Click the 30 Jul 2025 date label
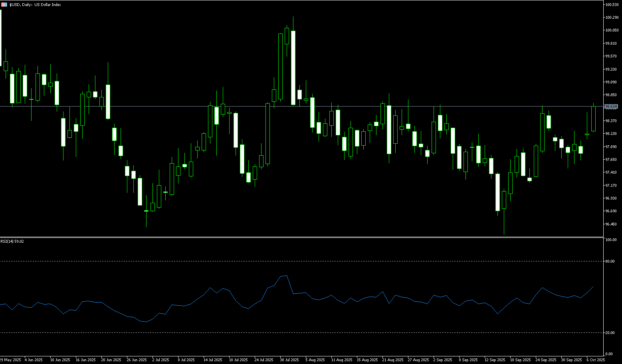 click(x=289, y=360)
